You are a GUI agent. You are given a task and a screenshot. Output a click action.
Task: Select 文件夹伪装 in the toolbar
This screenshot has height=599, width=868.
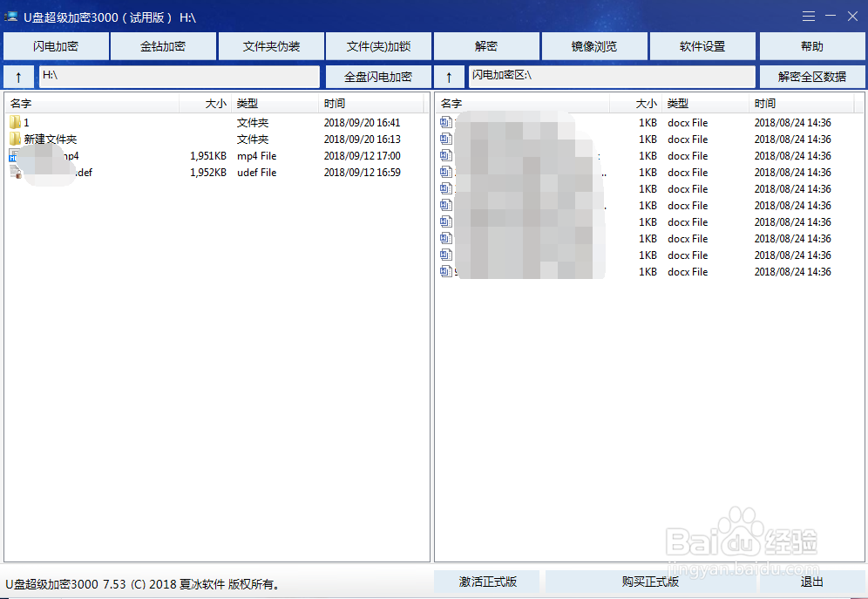point(271,46)
